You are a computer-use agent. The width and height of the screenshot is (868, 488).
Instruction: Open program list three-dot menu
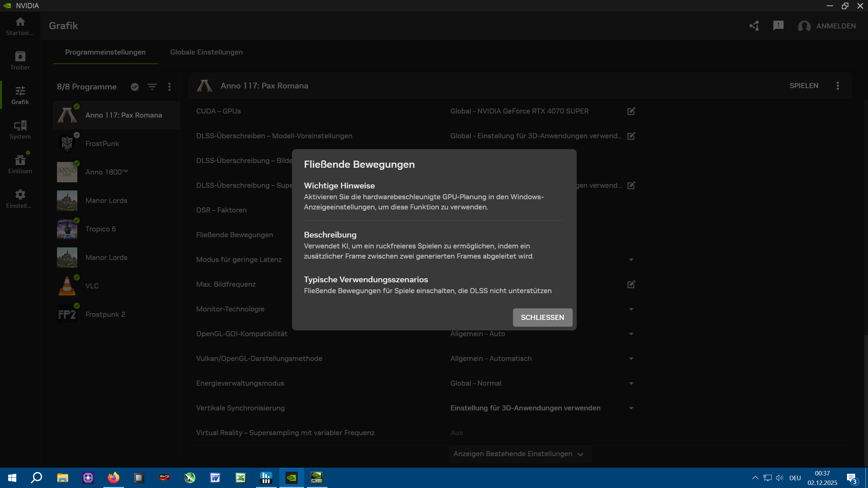[170, 87]
